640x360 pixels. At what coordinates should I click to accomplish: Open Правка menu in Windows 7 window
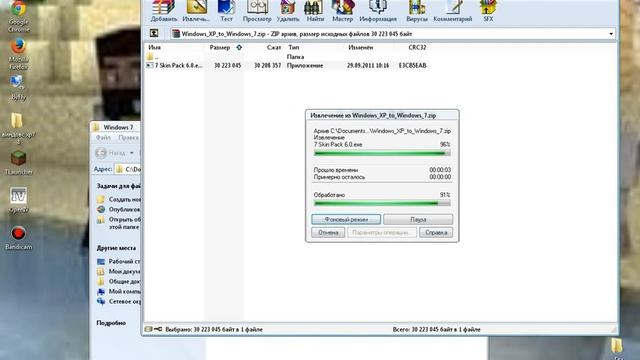coord(128,138)
